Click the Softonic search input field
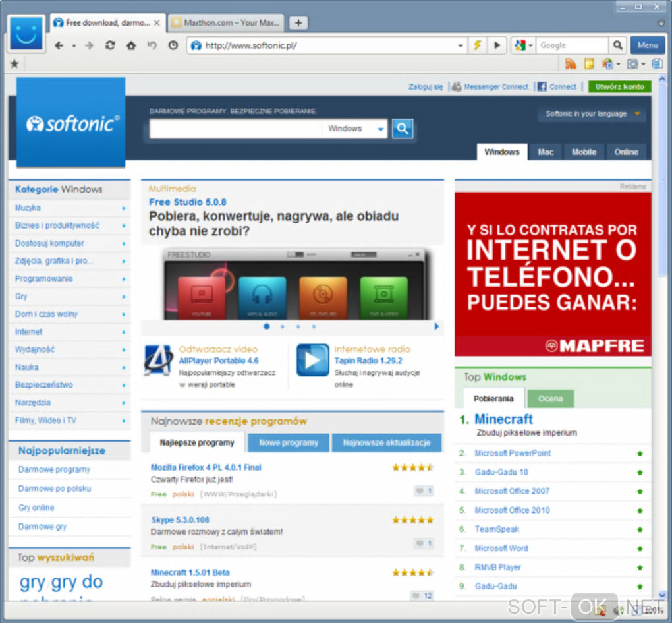Viewport: 672px width, 623px height. point(235,129)
